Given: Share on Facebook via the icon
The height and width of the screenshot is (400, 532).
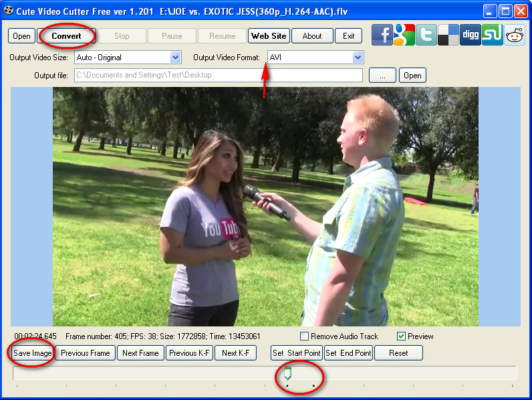Looking at the screenshot, I should [x=382, y=35].
